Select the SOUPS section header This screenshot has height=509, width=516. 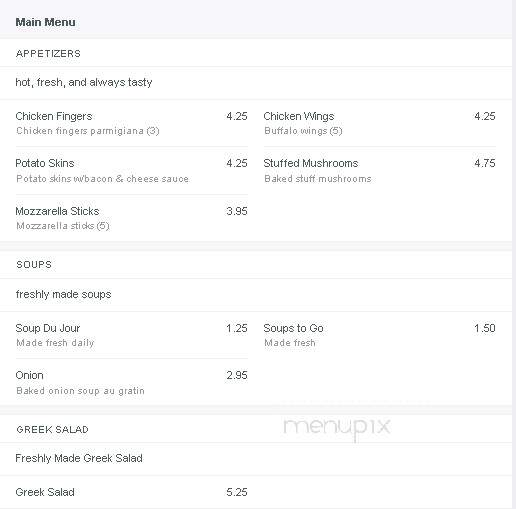[34, 265]
